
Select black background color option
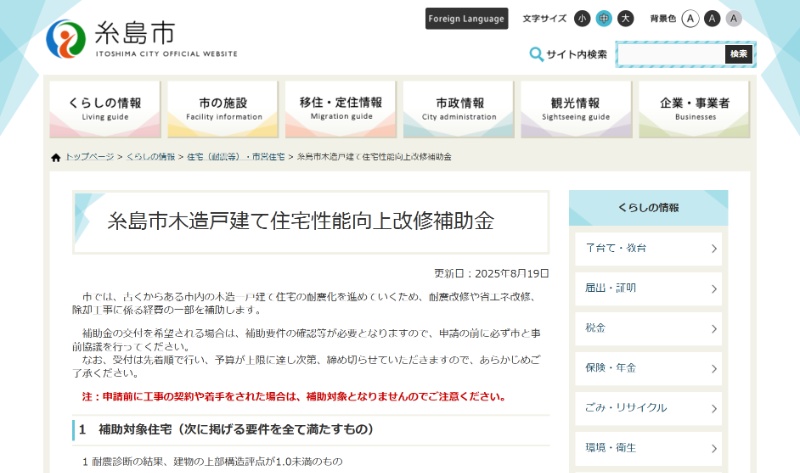click(x=712, y=18)
